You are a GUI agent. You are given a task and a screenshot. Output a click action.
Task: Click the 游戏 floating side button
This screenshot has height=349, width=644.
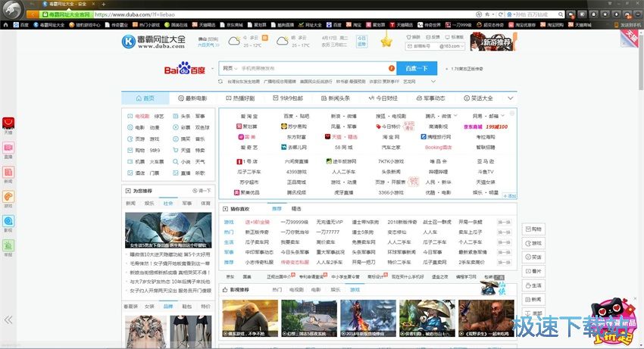click(x=533, y=243)
